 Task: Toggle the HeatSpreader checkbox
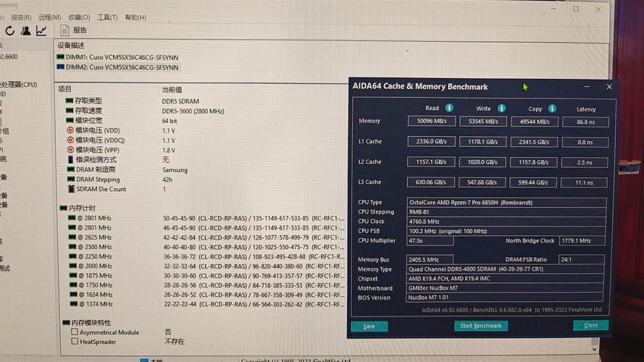75,341
